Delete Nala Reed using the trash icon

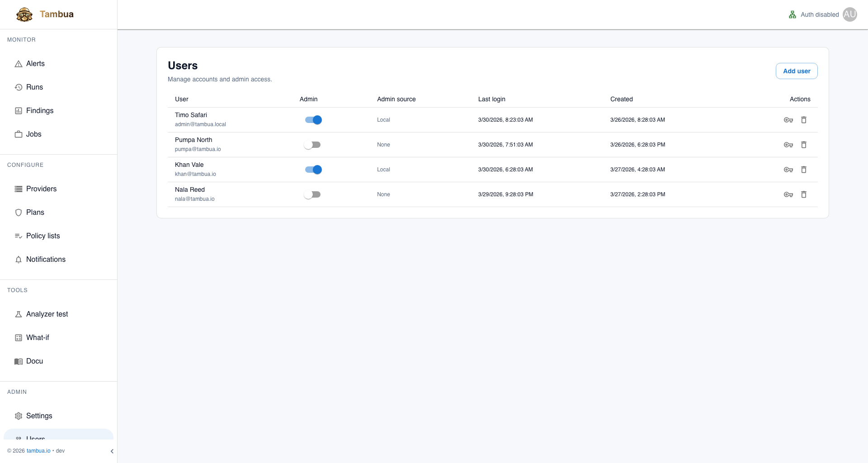click(804, 194)
